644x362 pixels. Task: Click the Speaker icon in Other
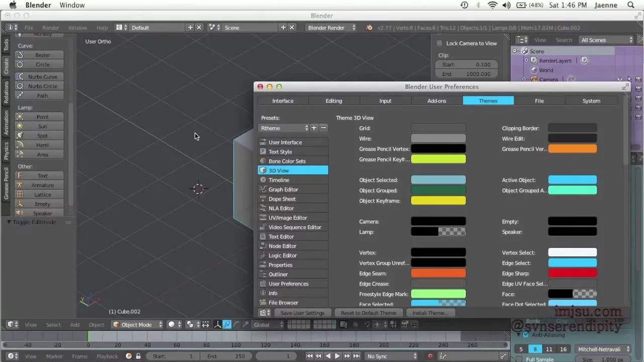click(x=20, y=213)
